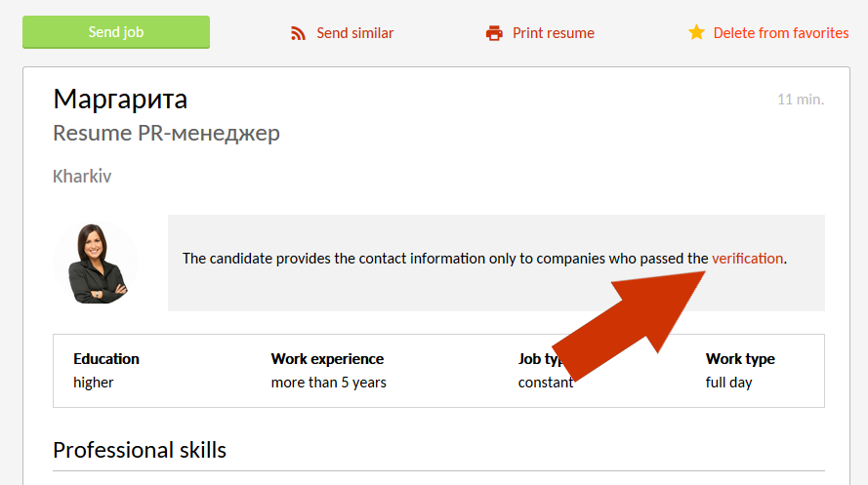Click the printer icon
Screen dimensions: 868x485
click(x=494, y=33)
